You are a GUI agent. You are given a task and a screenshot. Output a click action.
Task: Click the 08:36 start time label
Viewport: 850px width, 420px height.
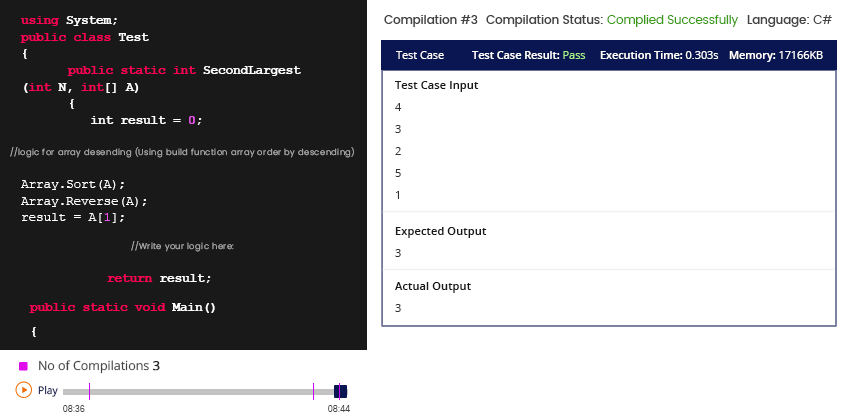tap(74, 409)
